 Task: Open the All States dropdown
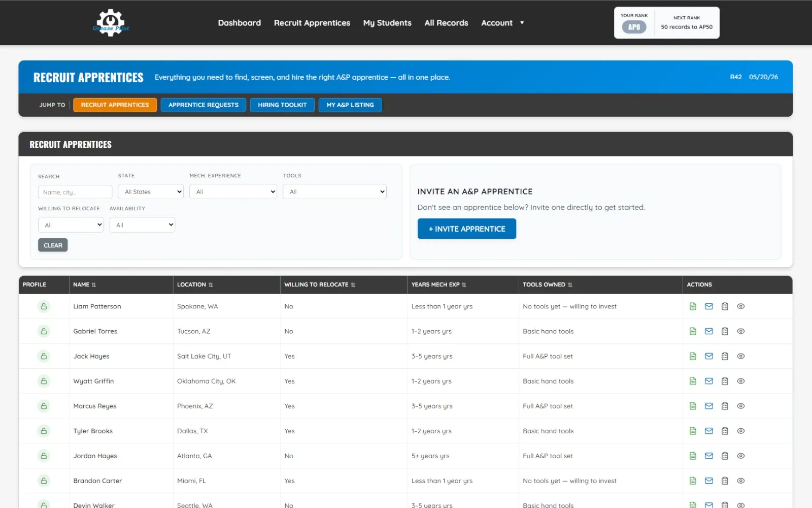pyautogui.click(x=151, y=192)
